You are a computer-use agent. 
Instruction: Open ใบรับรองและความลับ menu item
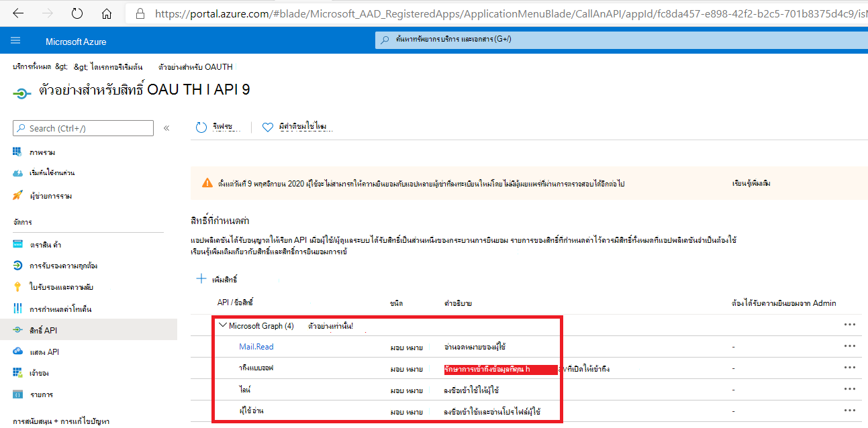click(61, 288)
